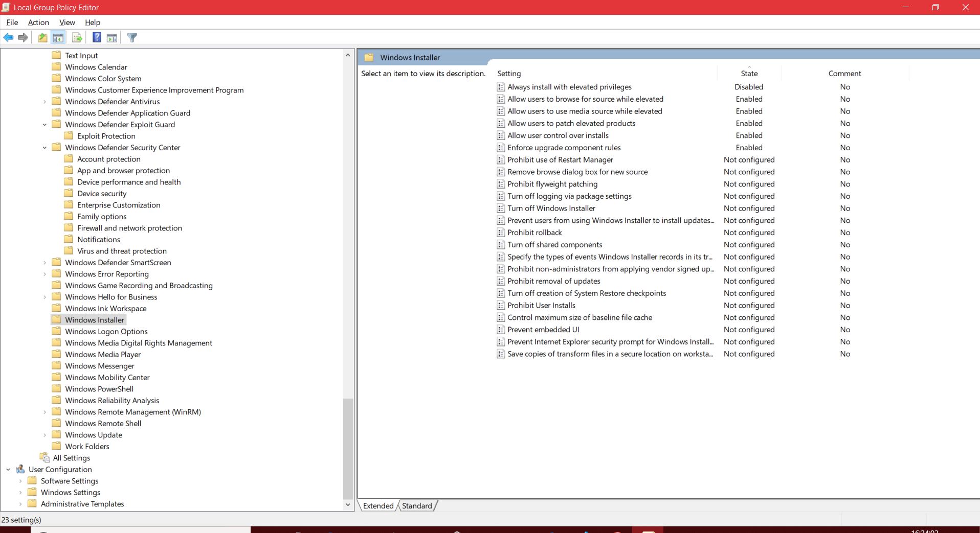Select the Windows Ink Workspace folder
The image size is (980, 533).
(106, 309)
